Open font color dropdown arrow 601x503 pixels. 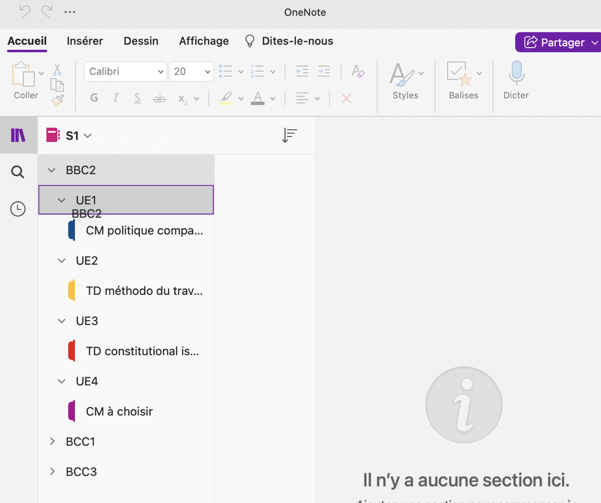[273, 99]
